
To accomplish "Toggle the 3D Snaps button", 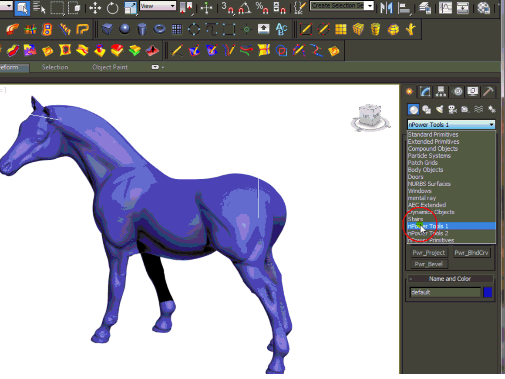I will (x=227, y=8).
